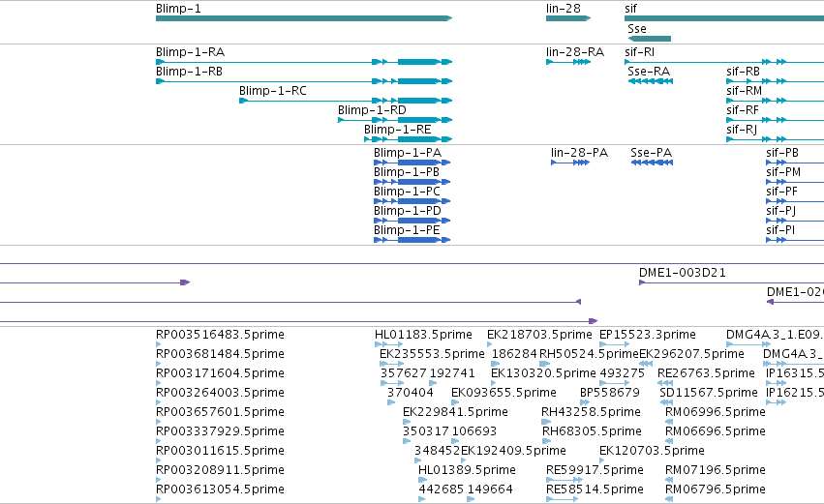824x504 pixels.
Task: Click EST EK235553.5prime
Action: pos(432,354)
